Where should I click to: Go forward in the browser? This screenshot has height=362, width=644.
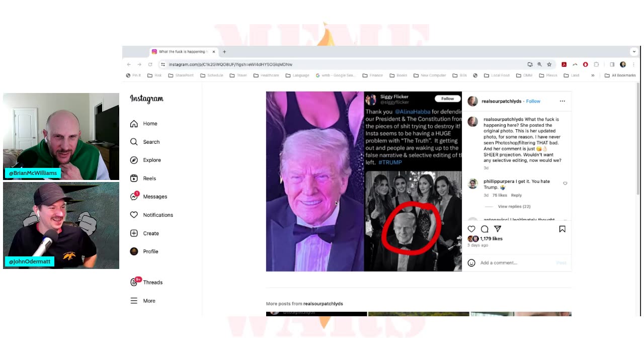pos(139,64)
